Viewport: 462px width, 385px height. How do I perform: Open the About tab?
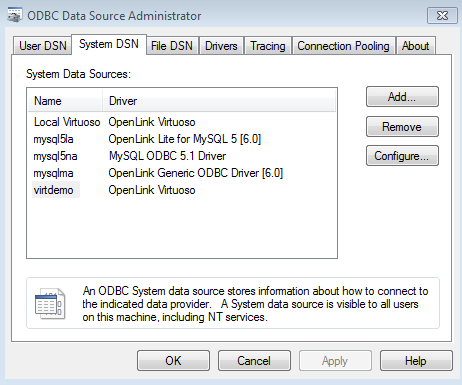tap(415, 46)
